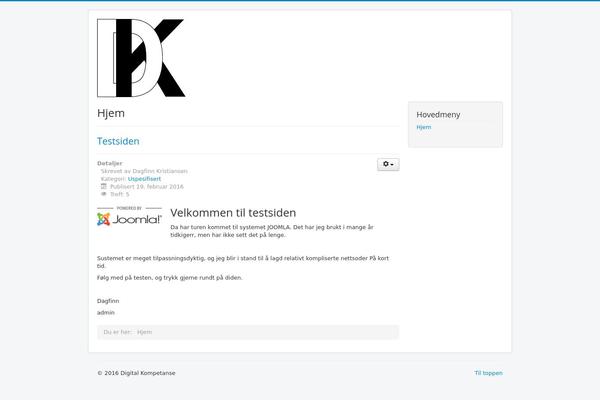This screenshot has height=400, width=600.
Task: Click the Hjem breadcrumb item
Action: click(144, 332)
